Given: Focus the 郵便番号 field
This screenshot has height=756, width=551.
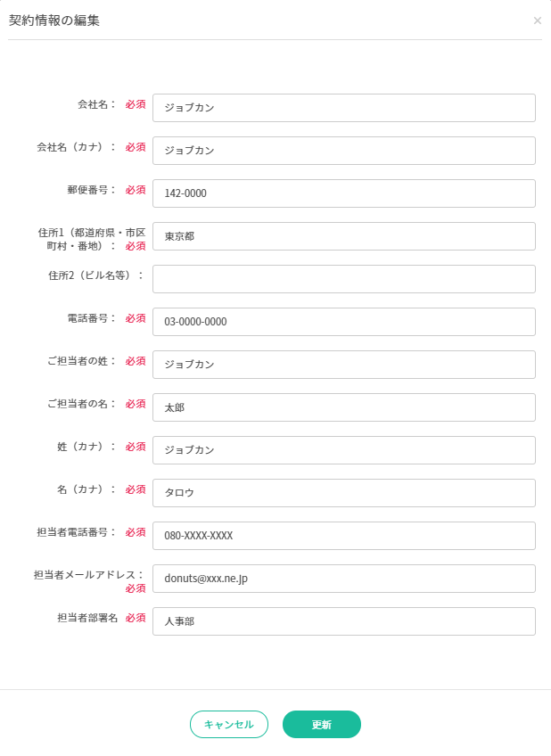Looking at the screenshot, I should (x=343, y=193).
